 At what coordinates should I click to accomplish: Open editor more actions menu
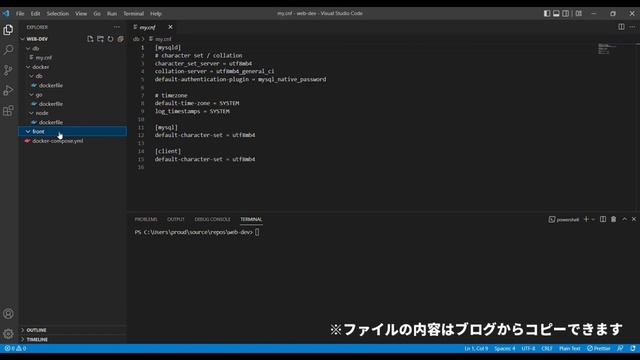coord(632,27)
